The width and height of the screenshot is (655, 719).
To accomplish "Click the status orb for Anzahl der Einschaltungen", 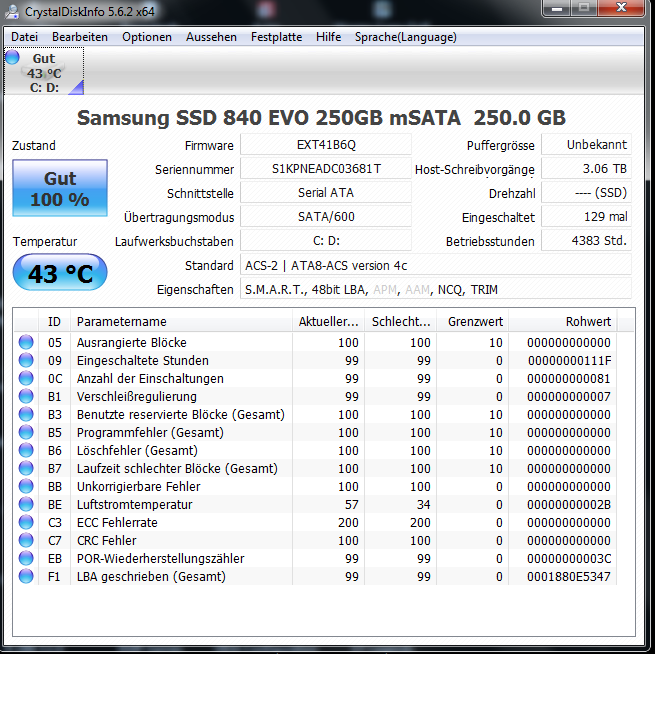I will [26, 378].
